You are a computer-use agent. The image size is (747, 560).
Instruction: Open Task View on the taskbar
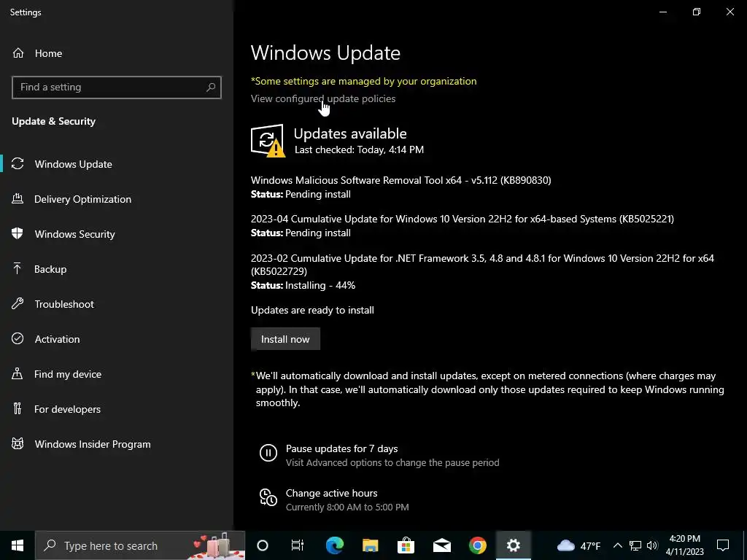pos(298,545)
